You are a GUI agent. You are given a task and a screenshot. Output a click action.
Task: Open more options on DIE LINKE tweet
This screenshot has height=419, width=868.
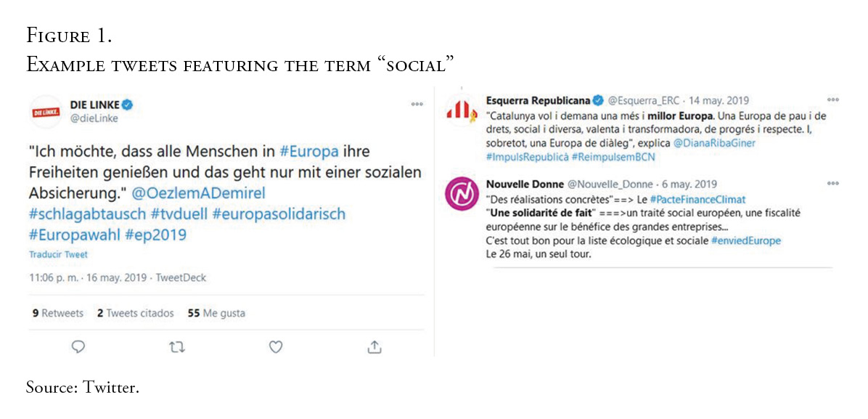pos(417,104)
